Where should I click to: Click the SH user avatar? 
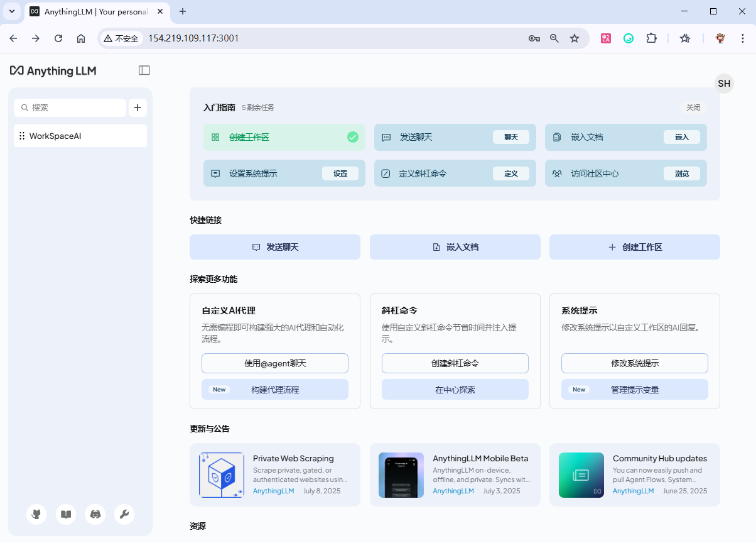coord(724,83)
